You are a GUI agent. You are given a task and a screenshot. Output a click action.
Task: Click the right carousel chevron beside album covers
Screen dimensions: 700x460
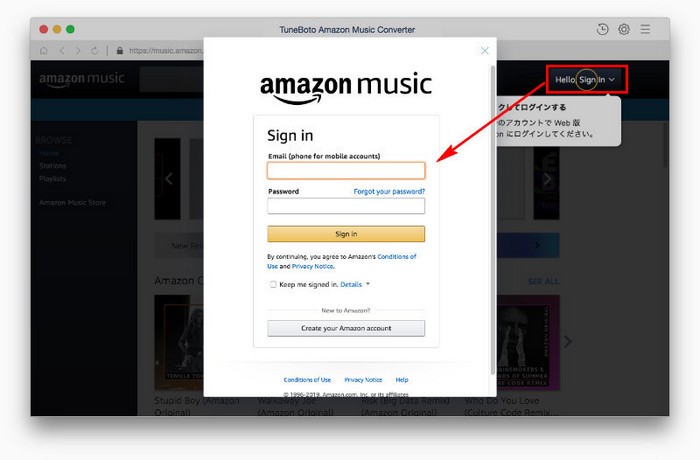567,342
